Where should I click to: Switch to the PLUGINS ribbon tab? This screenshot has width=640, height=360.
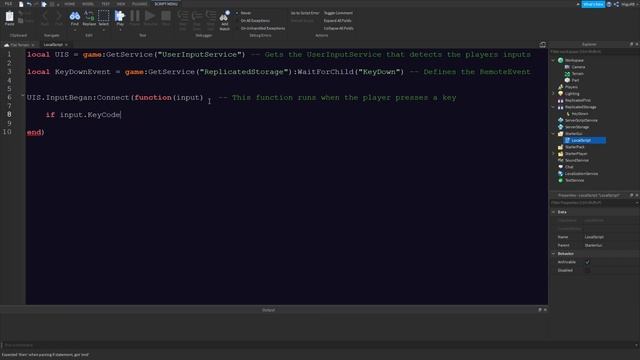click(139, 4)
